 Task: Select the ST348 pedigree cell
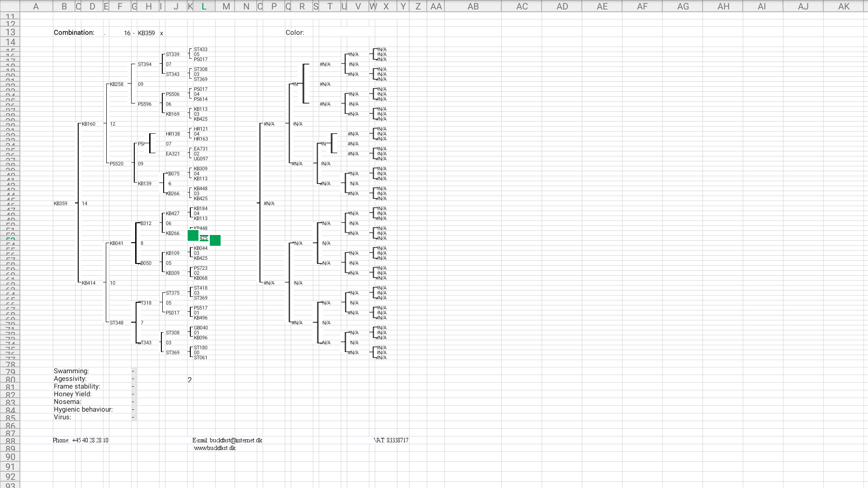click(117, 323)
